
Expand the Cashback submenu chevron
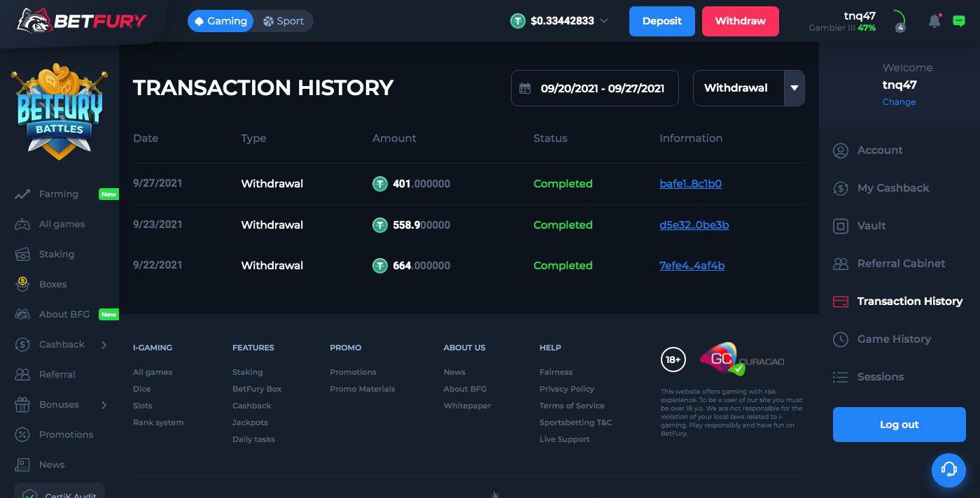[104, 345]
